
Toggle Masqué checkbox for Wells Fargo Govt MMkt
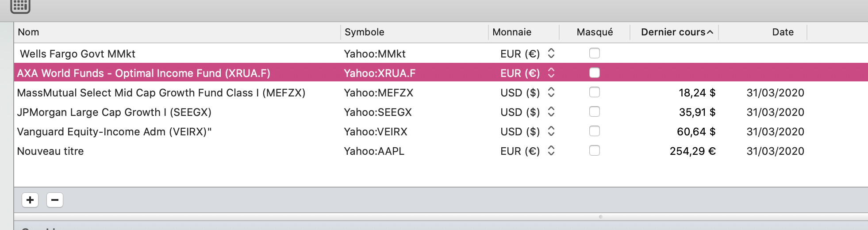pos(595,53)
